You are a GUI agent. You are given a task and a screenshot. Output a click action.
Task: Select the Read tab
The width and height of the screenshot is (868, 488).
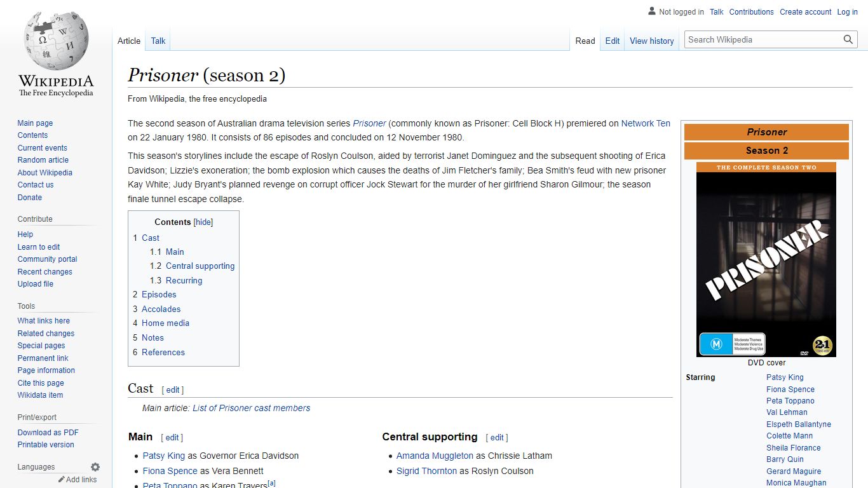click(585, 41)
